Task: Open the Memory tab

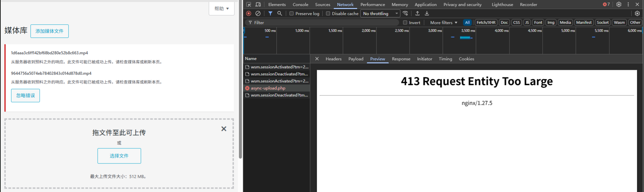Action: click(x=400, y=4)
